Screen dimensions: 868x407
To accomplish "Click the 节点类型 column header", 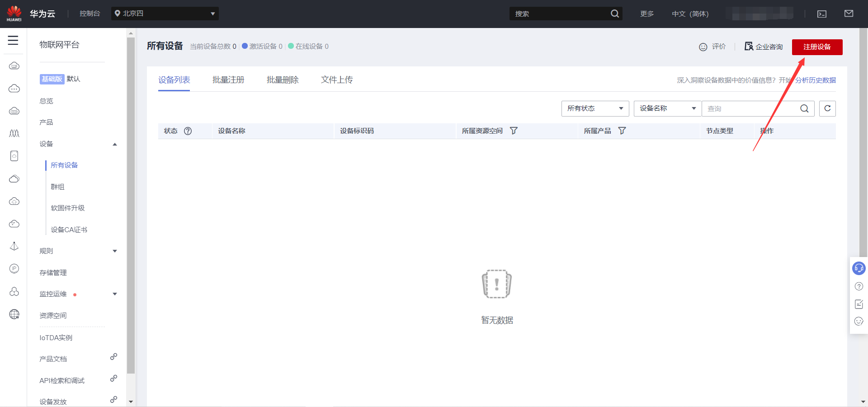I will 719,131.
